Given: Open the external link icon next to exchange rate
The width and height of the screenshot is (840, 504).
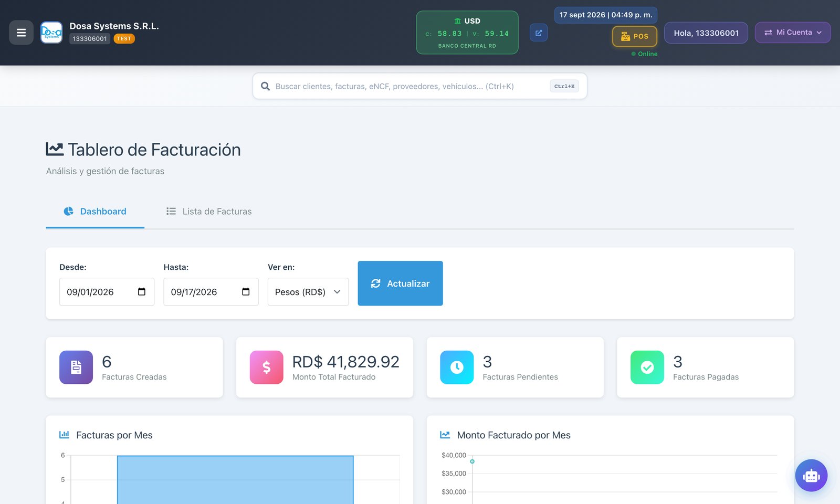Looking at the screenshot, I should (x=539, y=33).
